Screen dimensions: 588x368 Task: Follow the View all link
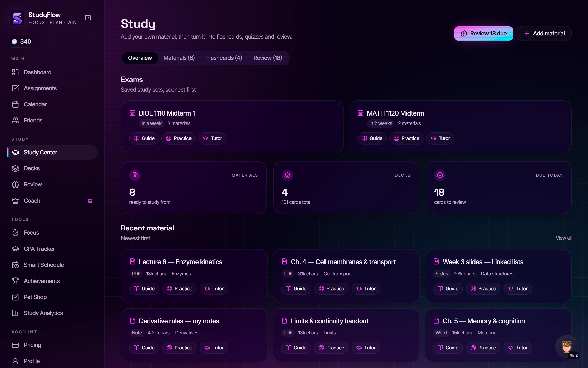(x=563, y=238)
